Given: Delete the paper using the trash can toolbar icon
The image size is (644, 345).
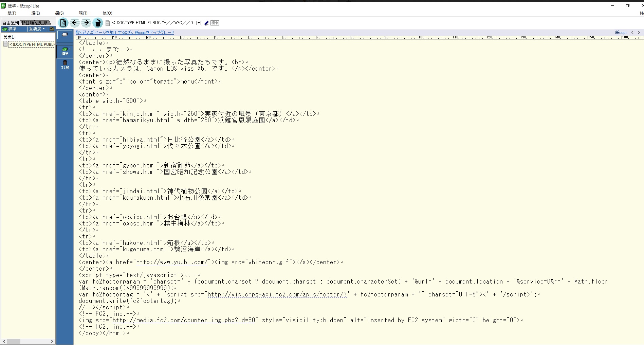Looking at the screenshot, I should coord(98,23).
